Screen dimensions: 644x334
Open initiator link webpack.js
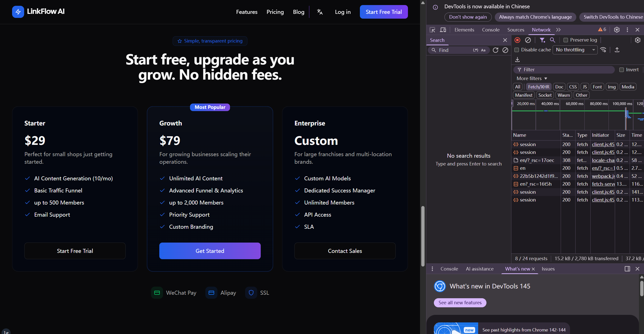(x=603, y=176)
